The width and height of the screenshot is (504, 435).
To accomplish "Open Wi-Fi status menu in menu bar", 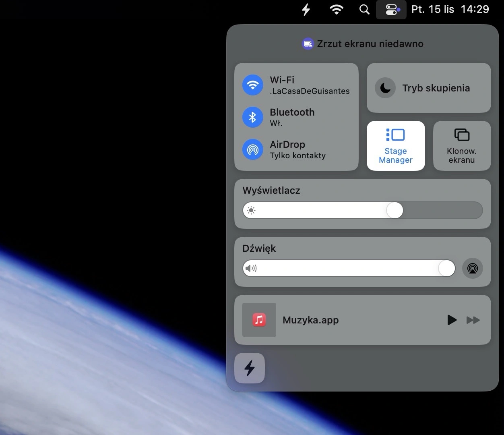I will pos(336,9).
